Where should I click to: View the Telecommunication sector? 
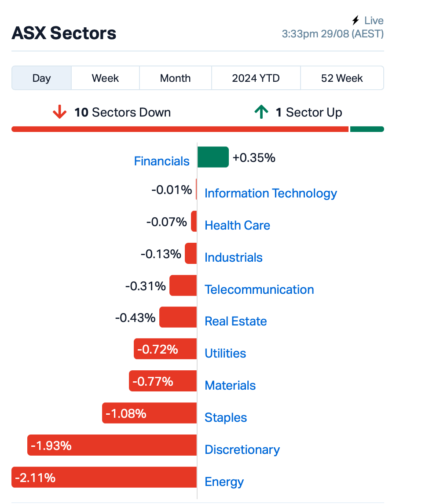click(259, 290)
